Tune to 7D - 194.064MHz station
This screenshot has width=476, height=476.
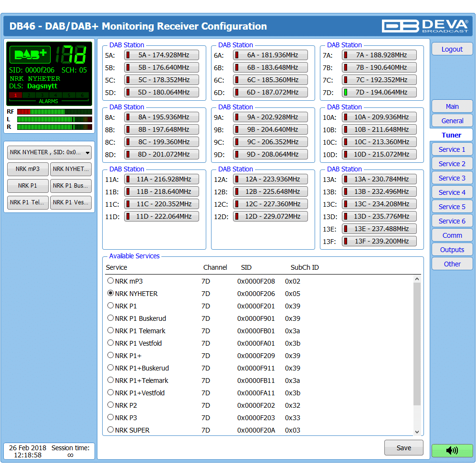[379, 92]
